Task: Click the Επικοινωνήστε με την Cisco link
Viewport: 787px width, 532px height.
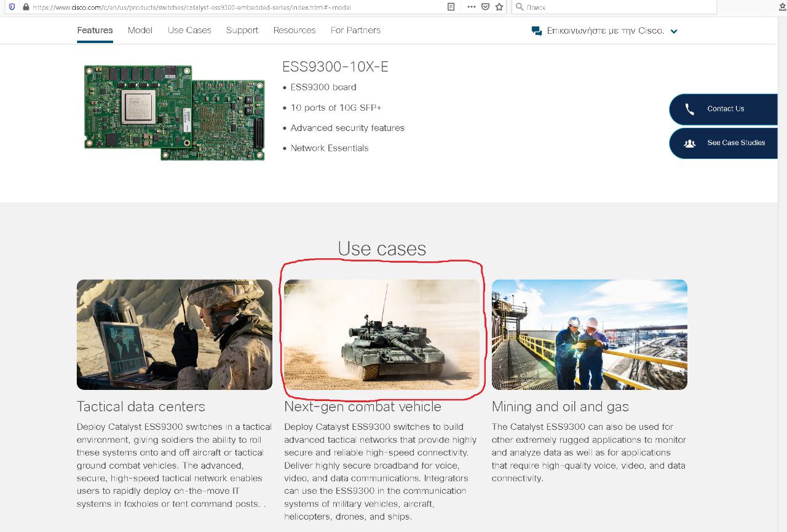Action: click(x=606, y=31)
